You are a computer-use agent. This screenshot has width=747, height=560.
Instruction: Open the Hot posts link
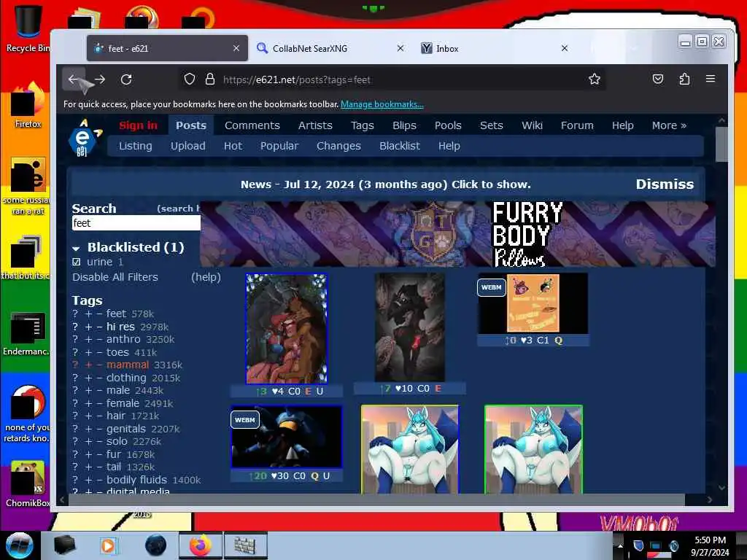pos(233,146)
